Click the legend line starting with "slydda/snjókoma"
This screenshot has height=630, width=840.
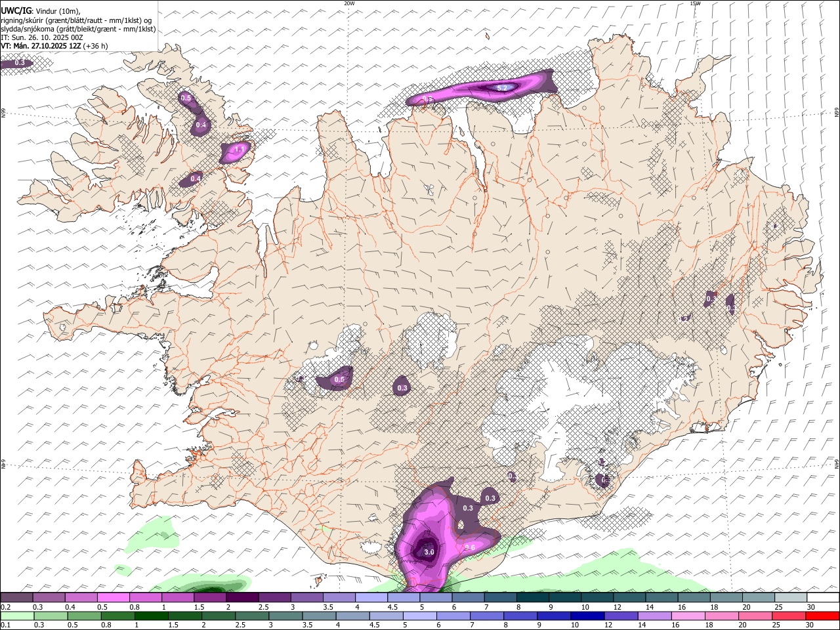pos(78,29)
